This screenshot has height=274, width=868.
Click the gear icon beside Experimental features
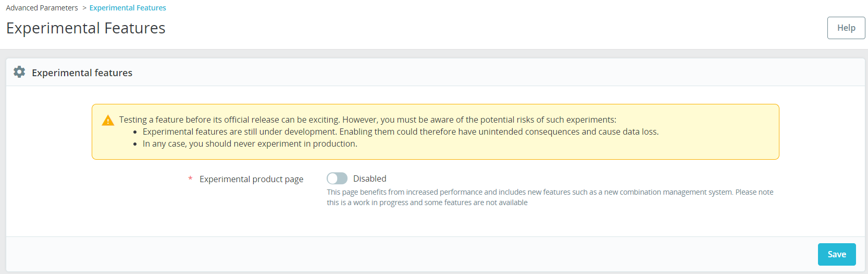coord(19,72)
